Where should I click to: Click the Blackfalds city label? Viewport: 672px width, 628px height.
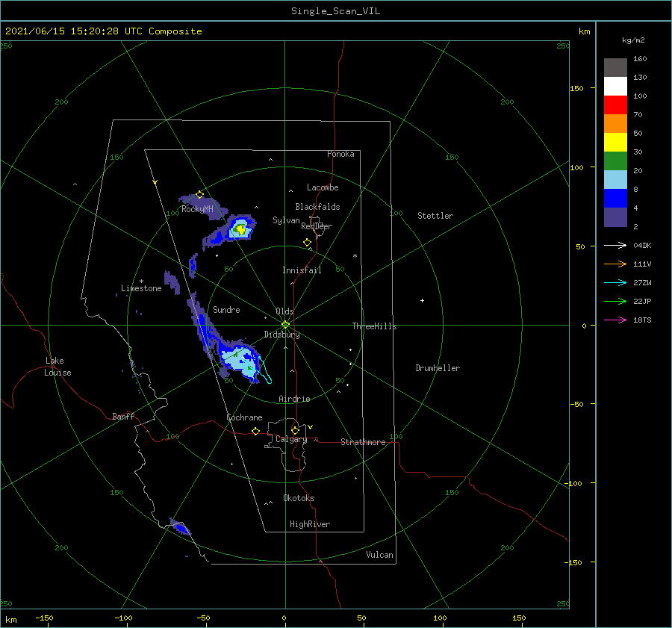point(317,207)
